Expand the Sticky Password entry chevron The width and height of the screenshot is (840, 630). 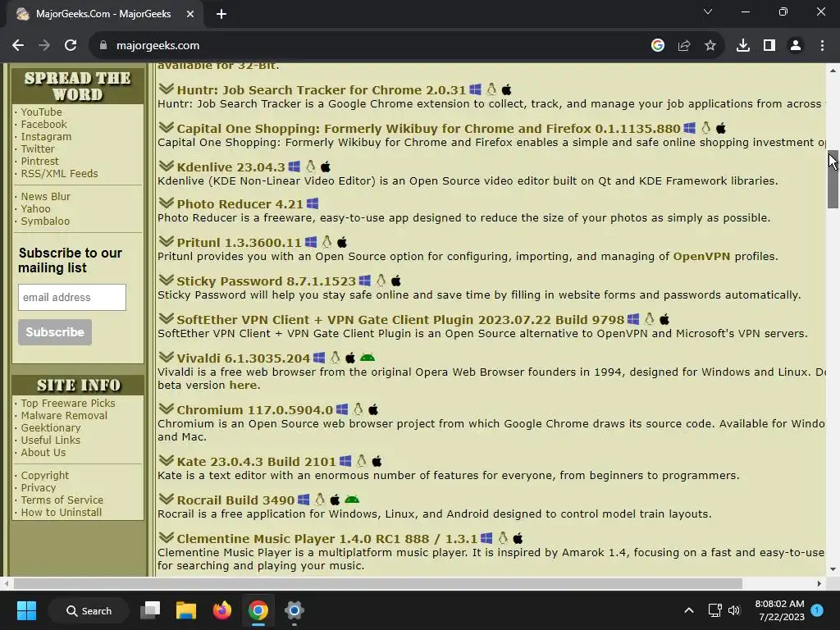pyautogui.click(x=166, y=281)
